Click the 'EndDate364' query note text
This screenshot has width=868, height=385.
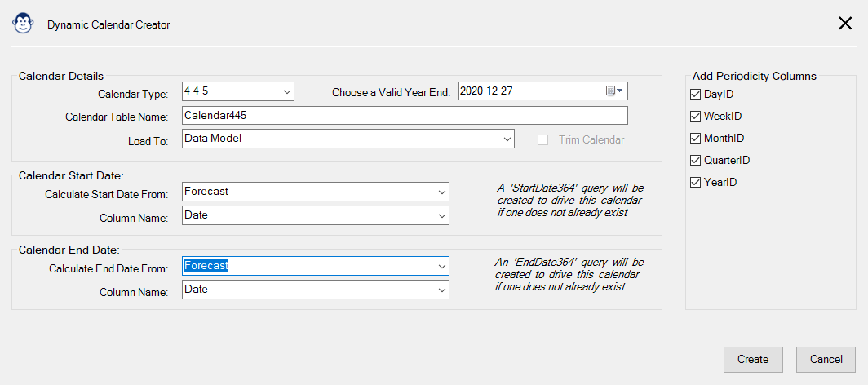569,274
